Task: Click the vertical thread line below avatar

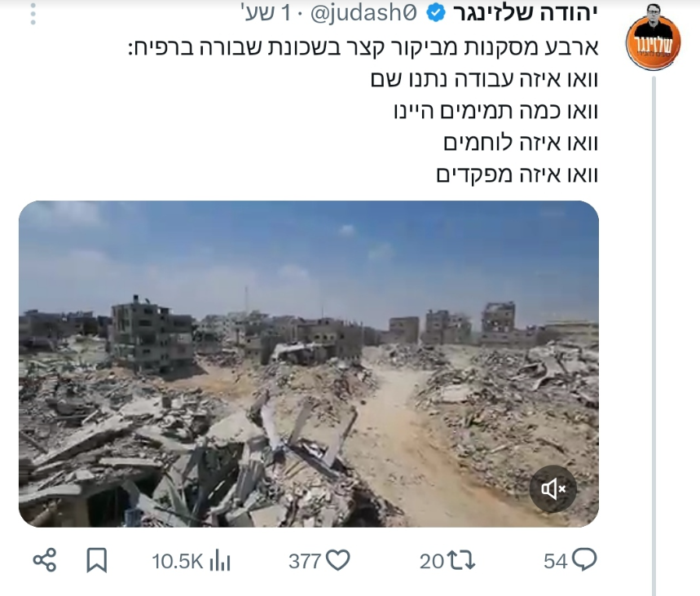Action: [654, 335]
